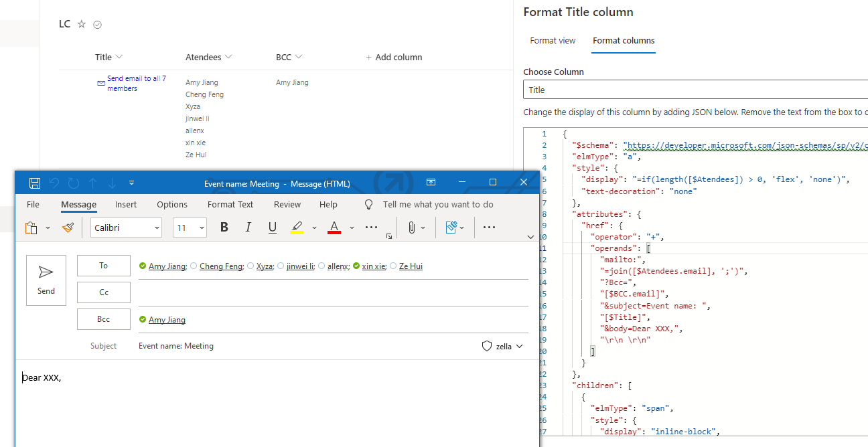This screenshot has width=868, height=447.
Task: Click the Ribbon Display Options icon
Action: pos(431,182)
